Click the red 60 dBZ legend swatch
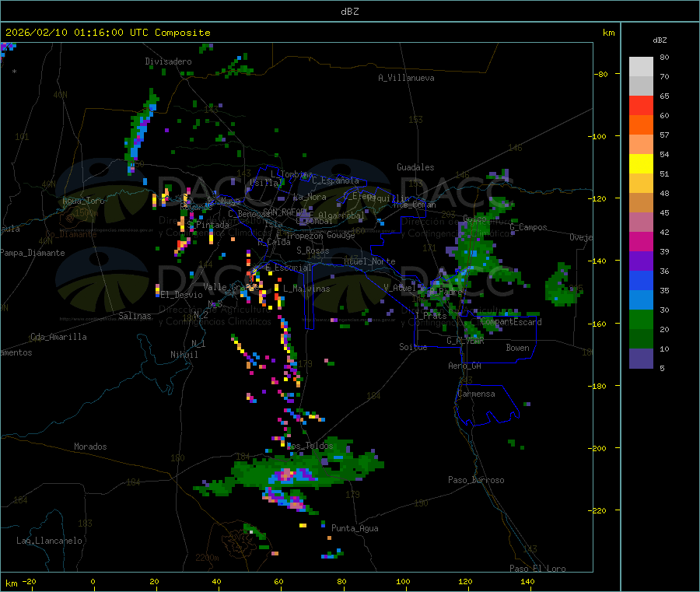 641,105
